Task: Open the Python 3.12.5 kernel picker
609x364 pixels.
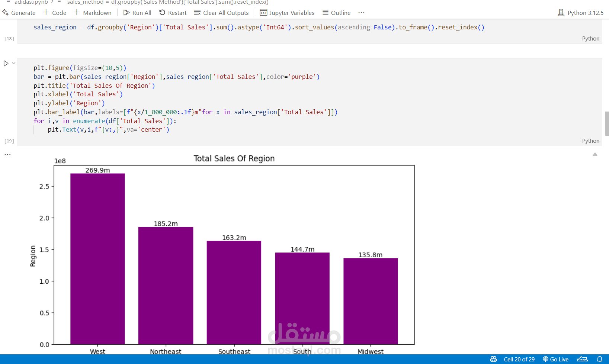Action: pyautogui.click(x=581, y=13)
